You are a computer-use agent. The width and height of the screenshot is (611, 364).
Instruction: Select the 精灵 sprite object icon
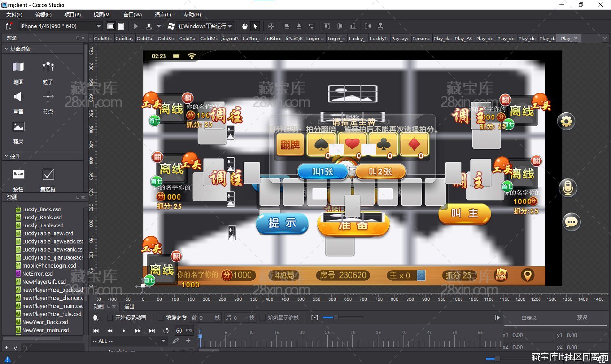click(x=18, y=127)
